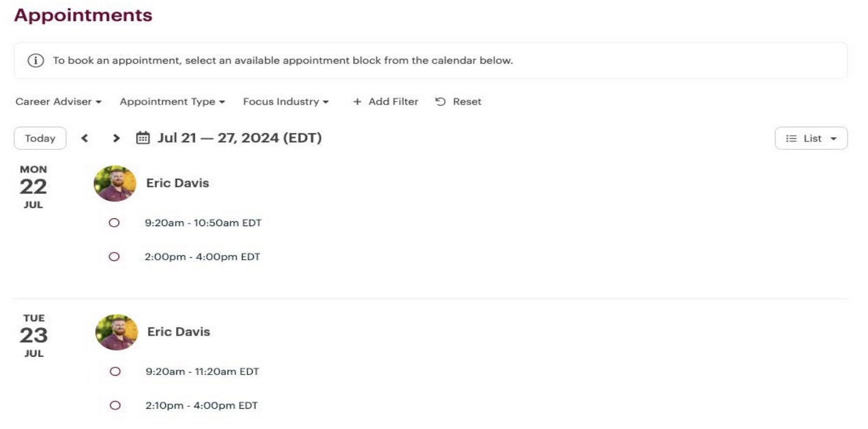Open the calendar date picker icon
Viewport: 868px width, 429px height.
tap(142, 138)
